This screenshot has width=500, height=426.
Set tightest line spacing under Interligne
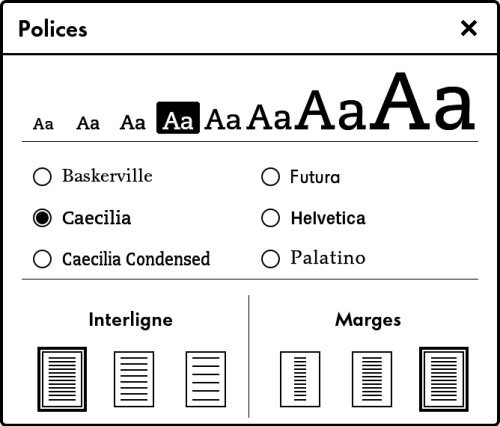point(62,379)
